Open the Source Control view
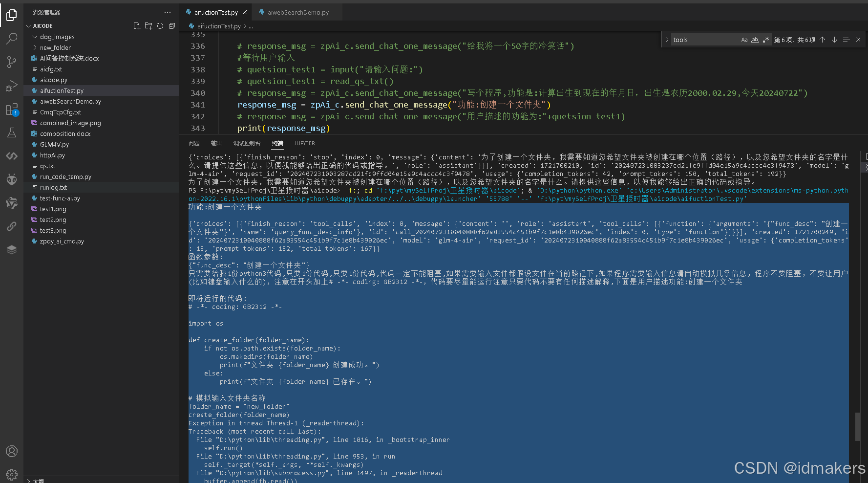 coord(12,62)
